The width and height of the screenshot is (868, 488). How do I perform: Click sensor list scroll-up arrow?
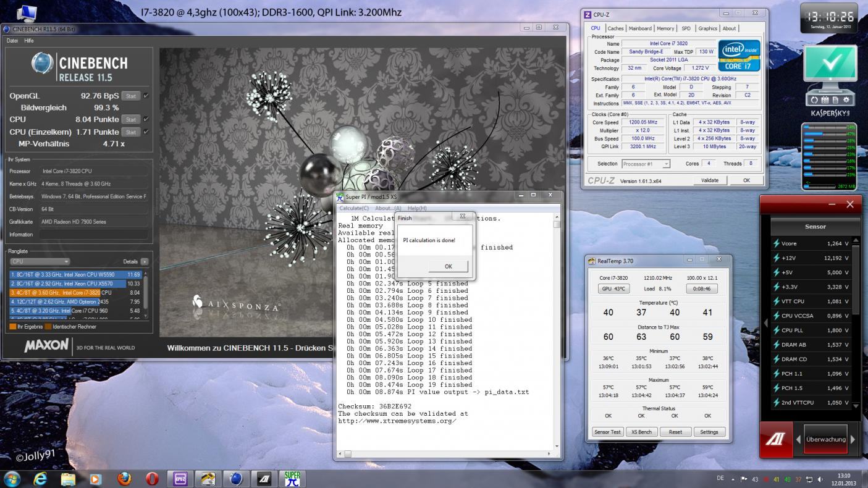[856, 240]
